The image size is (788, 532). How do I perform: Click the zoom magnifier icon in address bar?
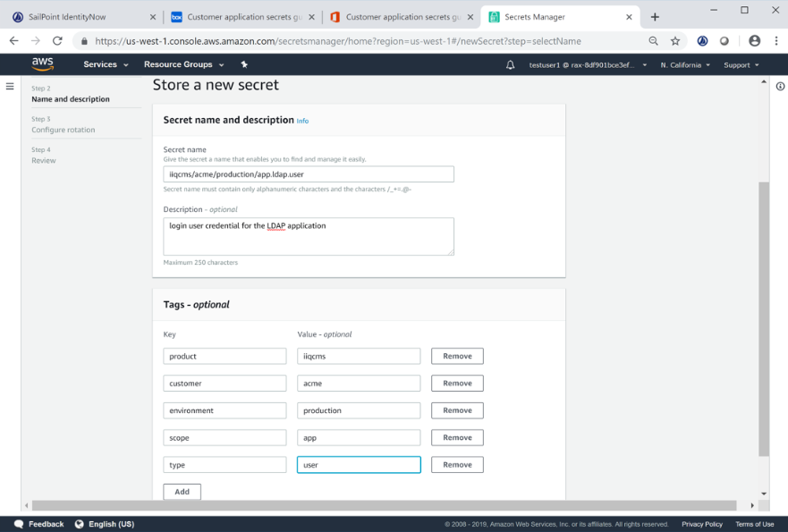(x=654, y=41)
